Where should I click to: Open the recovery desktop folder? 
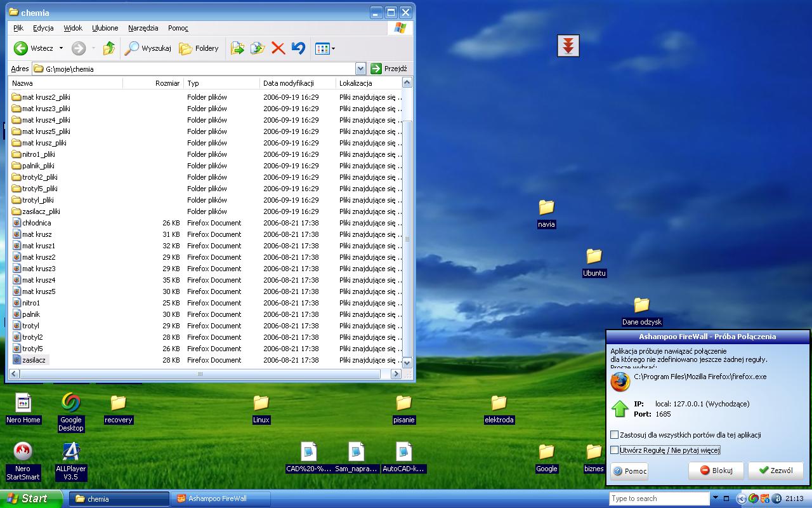tap(118, 408)
